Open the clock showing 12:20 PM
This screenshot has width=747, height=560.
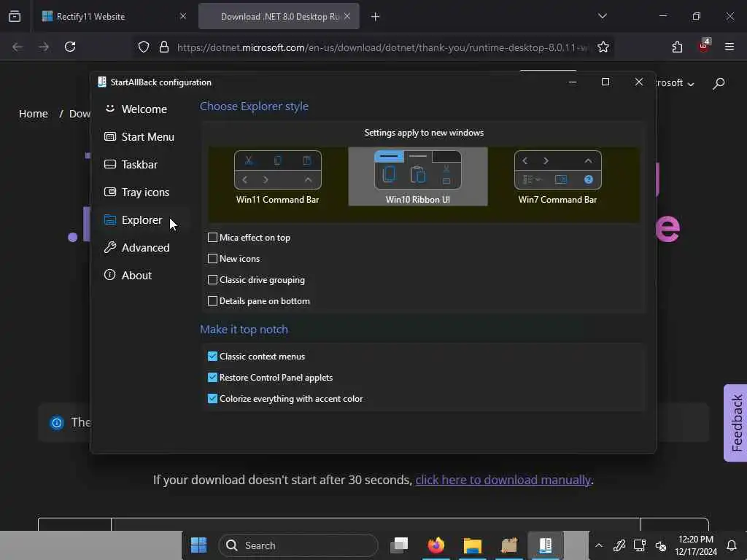click(695, 545)
